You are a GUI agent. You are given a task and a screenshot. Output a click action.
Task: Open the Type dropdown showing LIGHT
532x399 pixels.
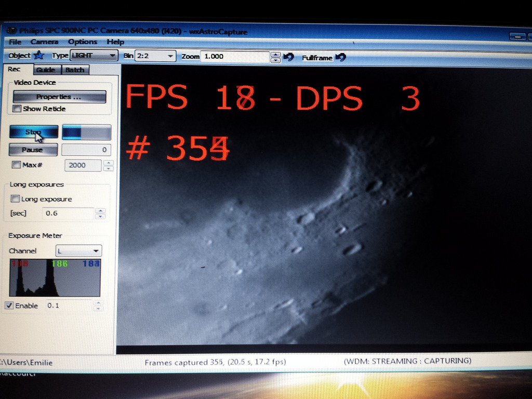(x=94, y=55)
